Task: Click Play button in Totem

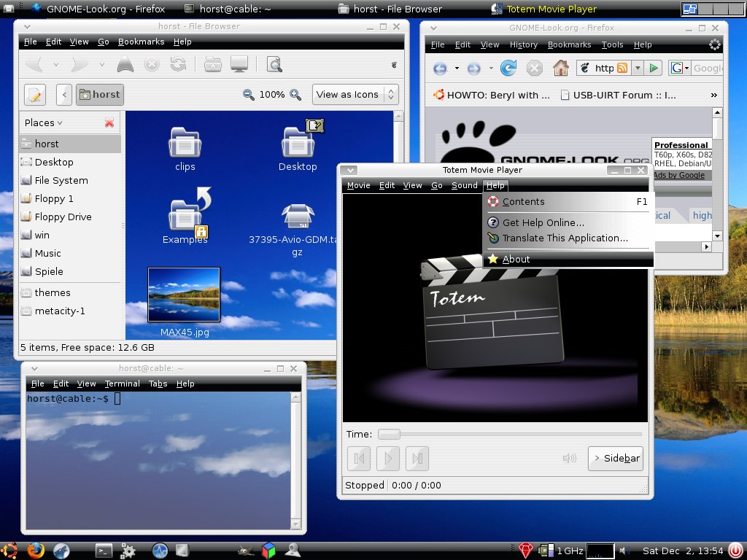Action: click(x=388, y=459)
